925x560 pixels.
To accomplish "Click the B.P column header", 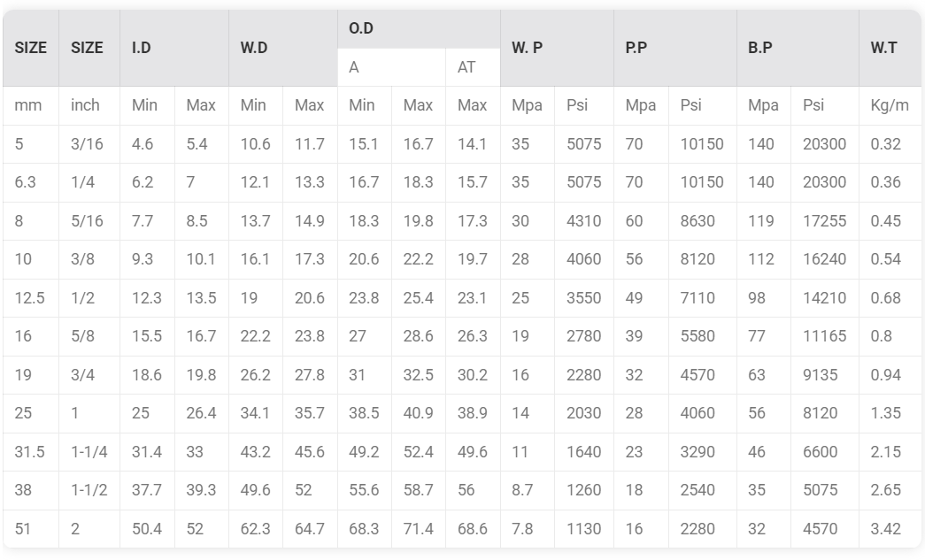I will (798, 48).
